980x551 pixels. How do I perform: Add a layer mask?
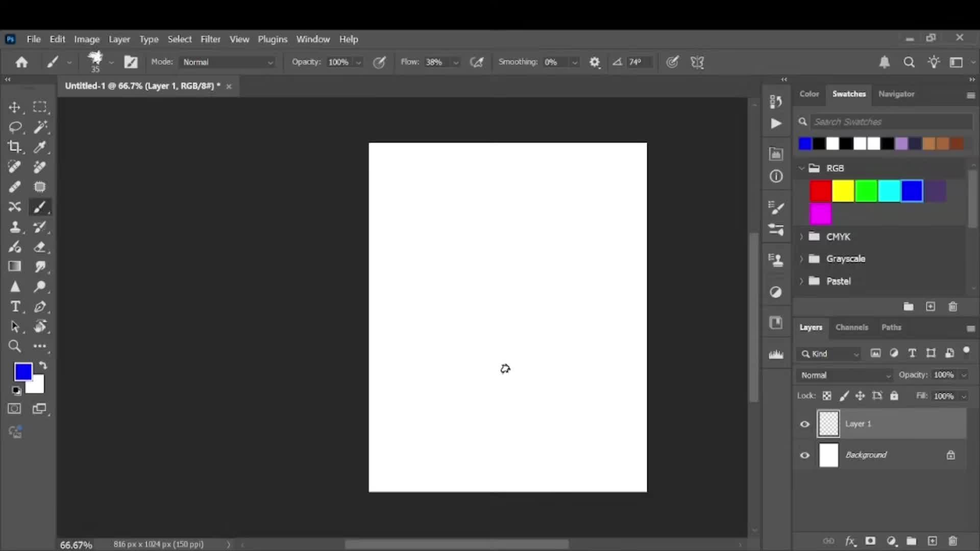click(x=871, y=541)
